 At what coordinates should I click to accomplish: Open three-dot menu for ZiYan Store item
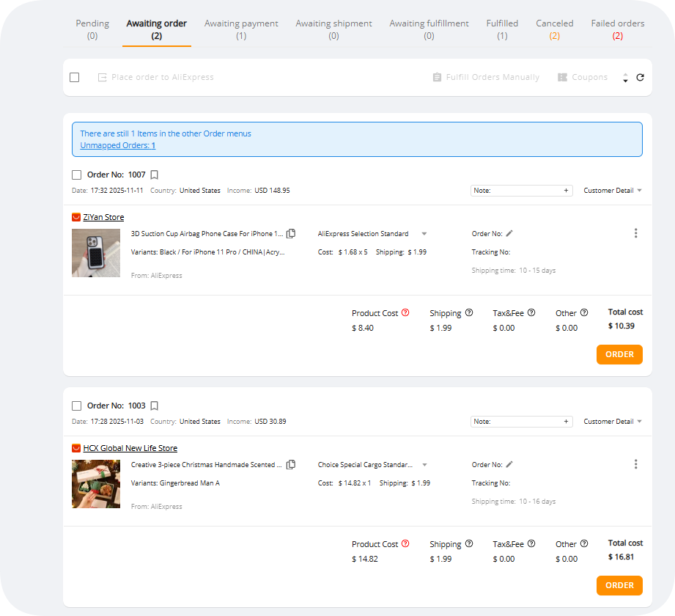click(635, 233)
